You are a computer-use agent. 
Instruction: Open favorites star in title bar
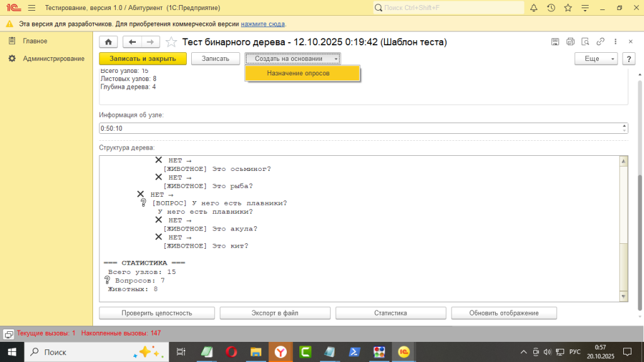(x=568, y=8)
